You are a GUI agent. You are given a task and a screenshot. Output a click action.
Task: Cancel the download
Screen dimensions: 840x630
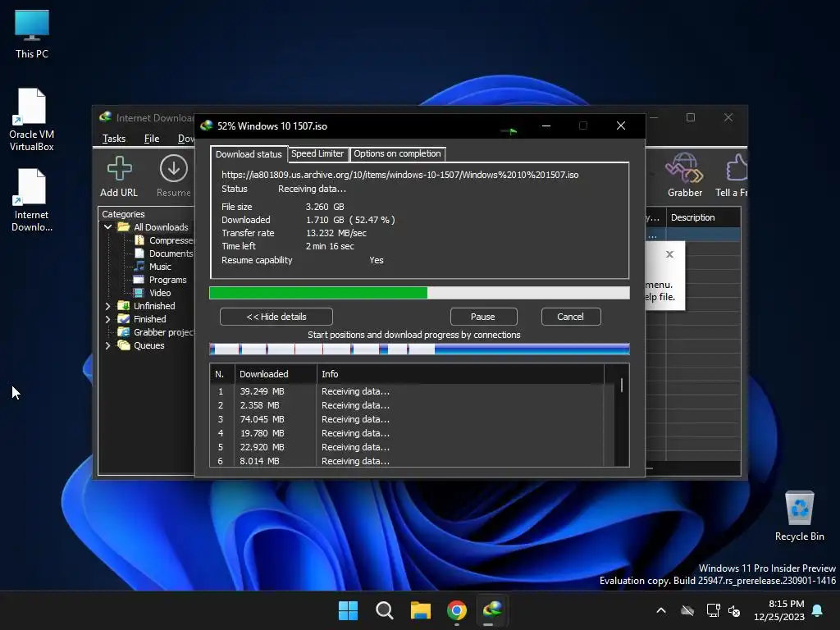(571, 317)
